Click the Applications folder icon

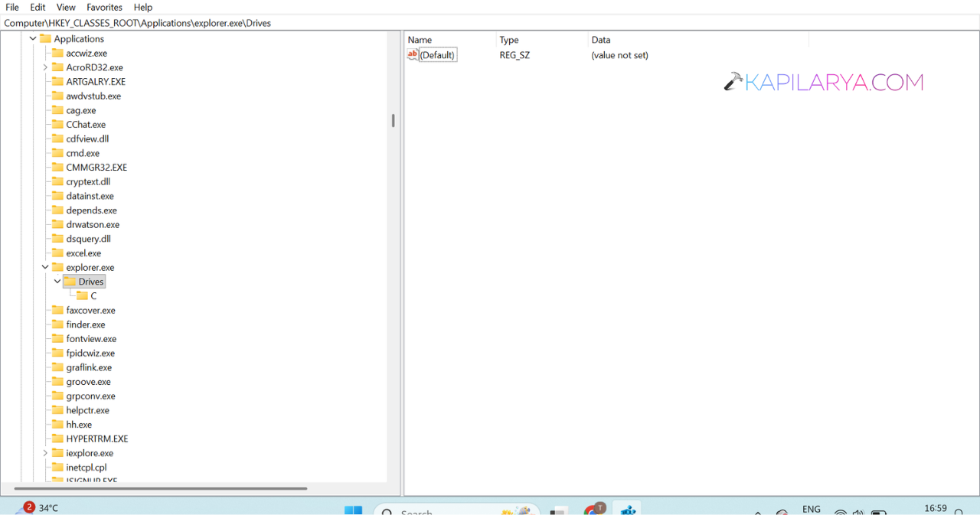click(45, 38)
